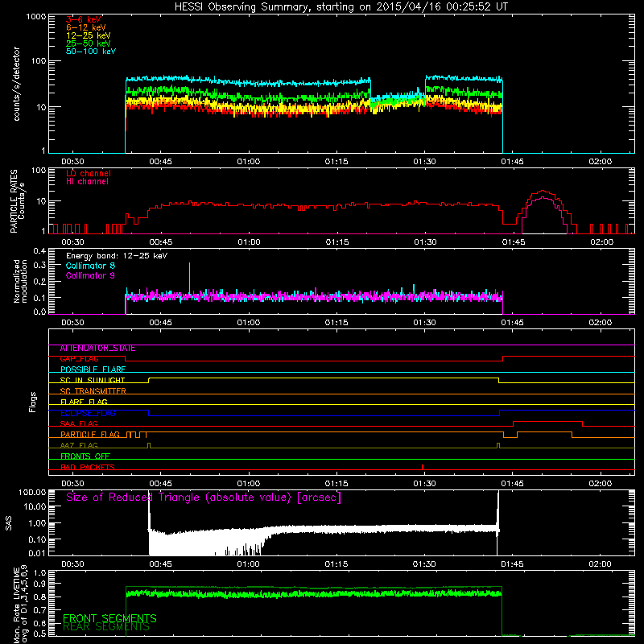The height and width of the screenshot is (644, 644).
Task: Click the red BAD_PACKETS tick mark near 01:30
Action: click(x=423, y=467)
